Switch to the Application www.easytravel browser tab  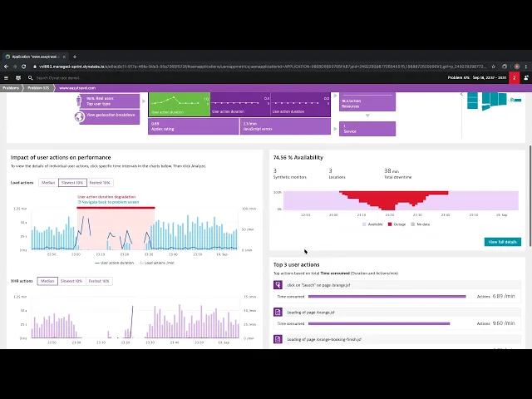pos(35,57)
